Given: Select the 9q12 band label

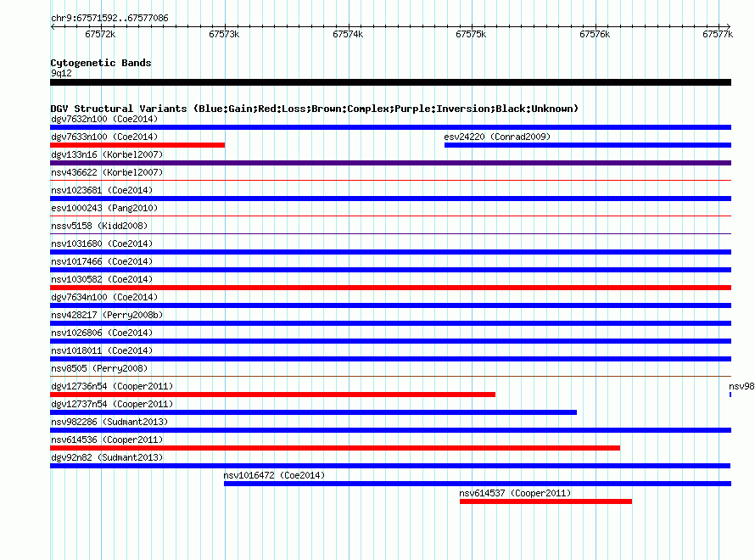Looking at the screenshot, I should [x=61, y=73].
